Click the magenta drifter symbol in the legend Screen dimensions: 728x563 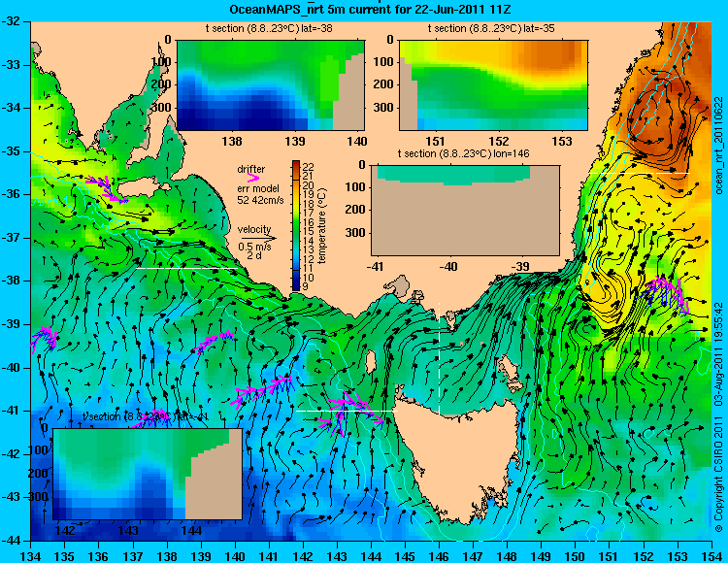[x=253, y=178]
